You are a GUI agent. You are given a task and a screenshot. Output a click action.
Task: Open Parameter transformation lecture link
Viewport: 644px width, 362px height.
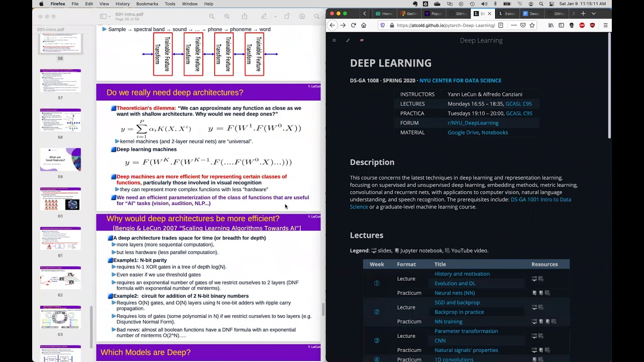pyautogui.click(x=466, y=331)
